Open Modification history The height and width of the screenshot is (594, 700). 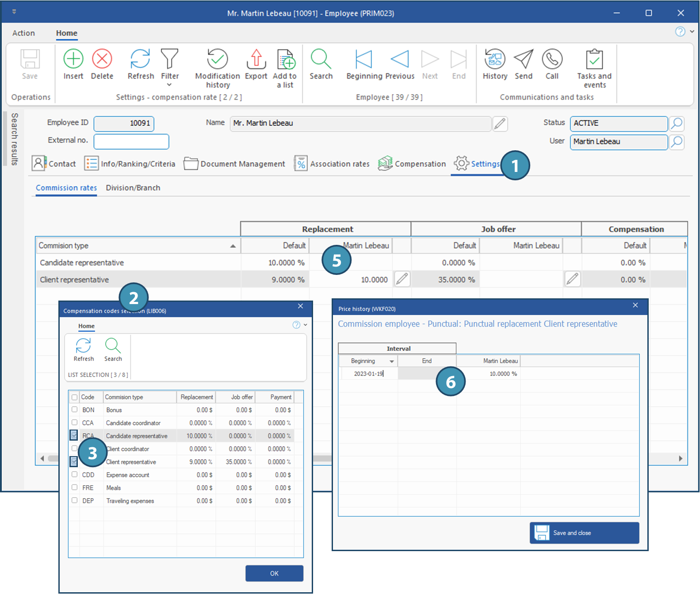coord(218,59)
